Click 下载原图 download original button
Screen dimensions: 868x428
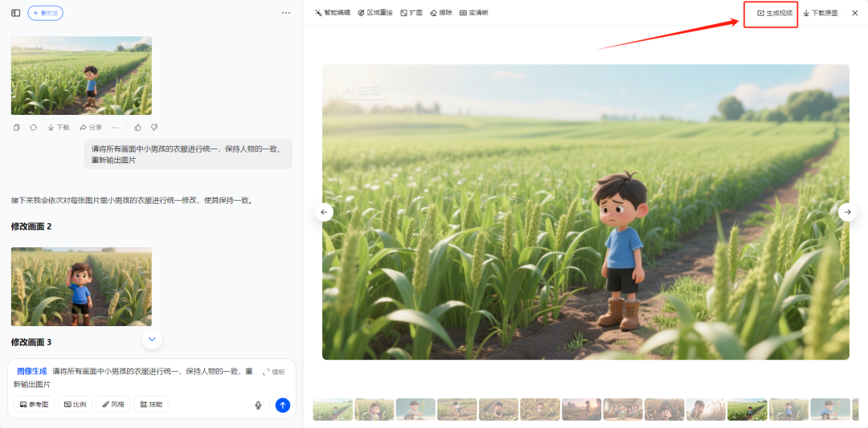pos(821,13)
